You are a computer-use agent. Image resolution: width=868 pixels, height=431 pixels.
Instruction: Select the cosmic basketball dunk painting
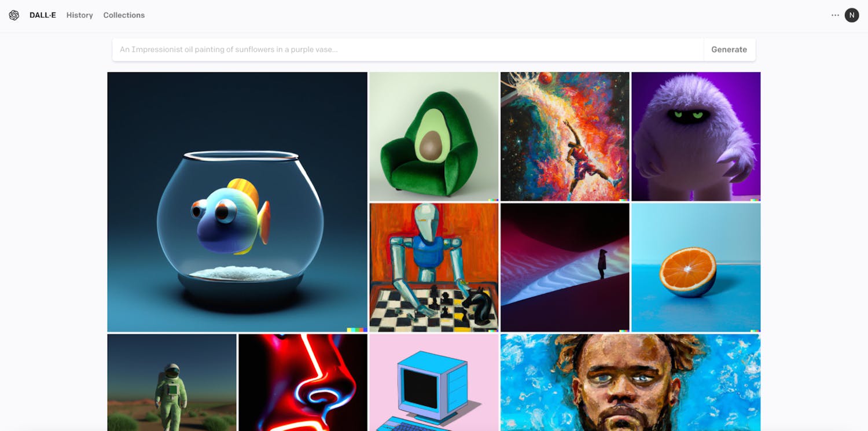tap(565, 137)
